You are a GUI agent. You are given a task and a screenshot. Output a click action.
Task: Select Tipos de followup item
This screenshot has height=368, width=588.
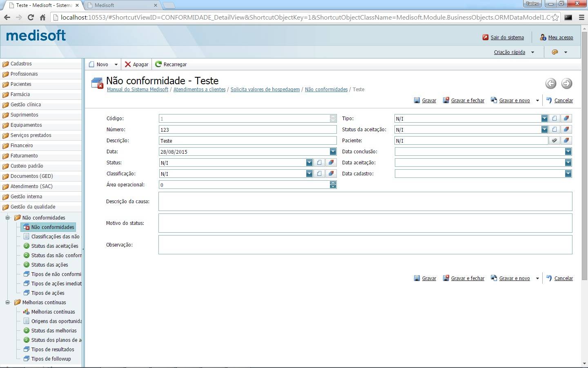pyautogui.click(x=51, y=359)
